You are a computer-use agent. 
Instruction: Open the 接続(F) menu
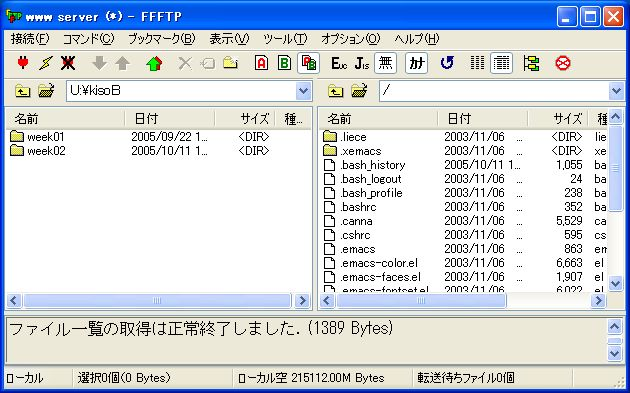(x=30, y=39)
